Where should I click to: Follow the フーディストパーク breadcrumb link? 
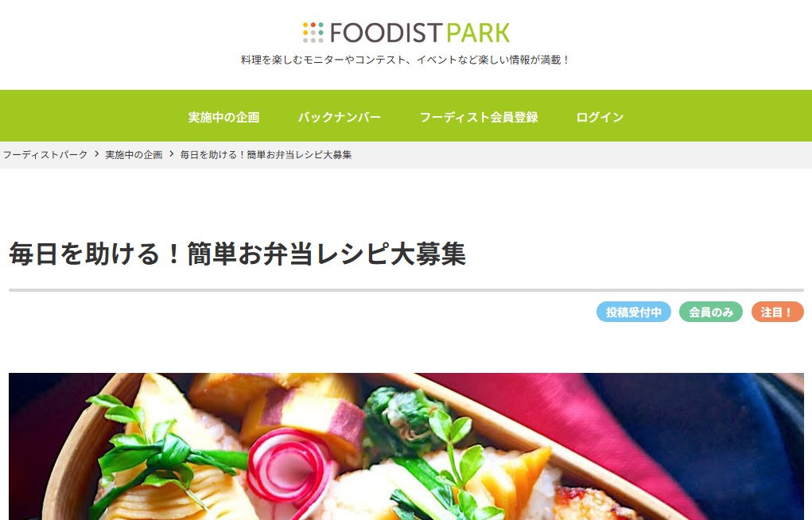coord(45,154)
